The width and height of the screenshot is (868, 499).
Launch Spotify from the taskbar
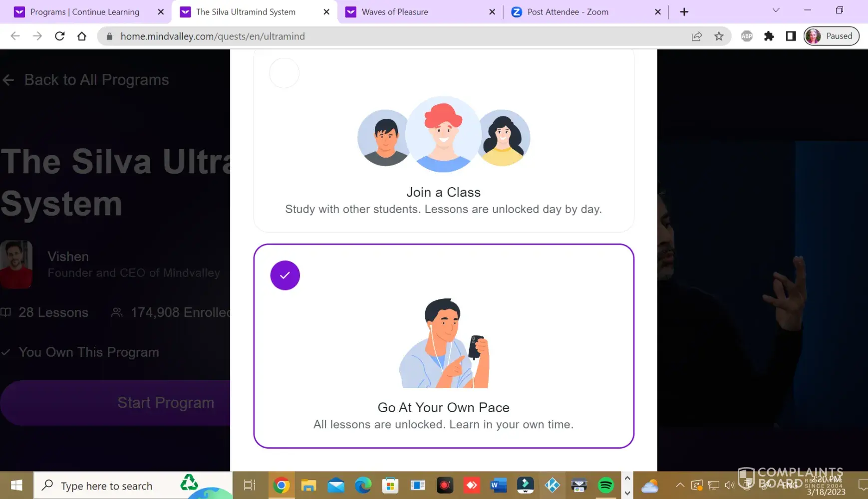606,486
